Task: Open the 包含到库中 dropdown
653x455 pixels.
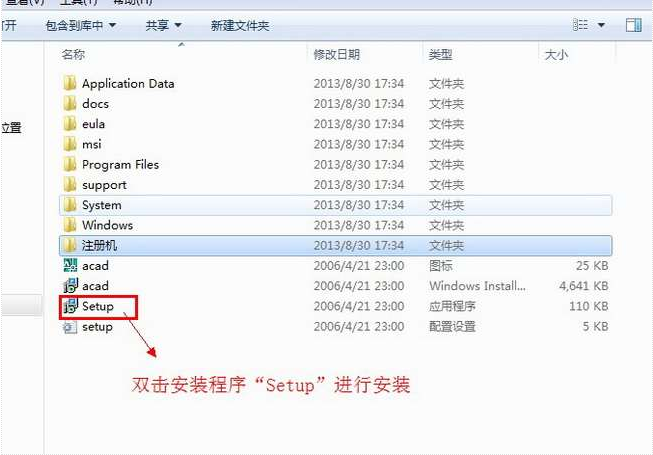Action: (81, 25)
